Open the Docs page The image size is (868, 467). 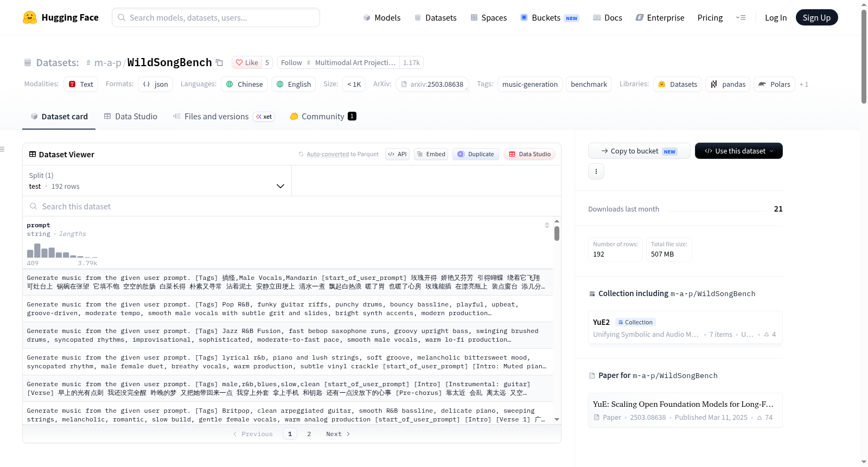(x=608, y=17)
